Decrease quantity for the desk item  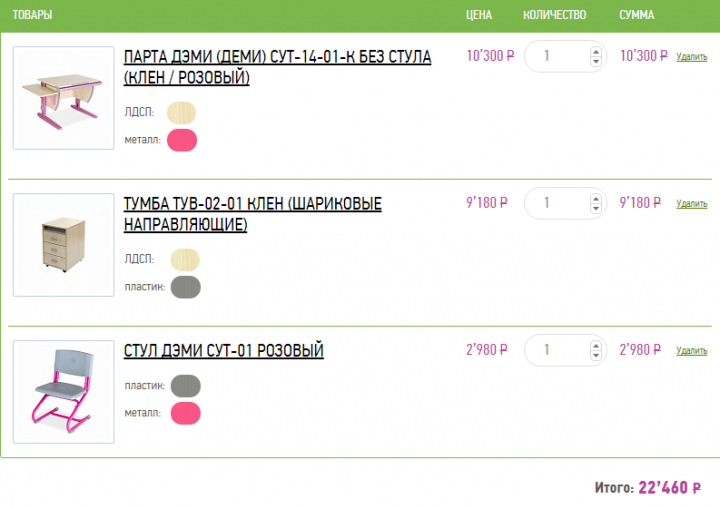[597, 62]
